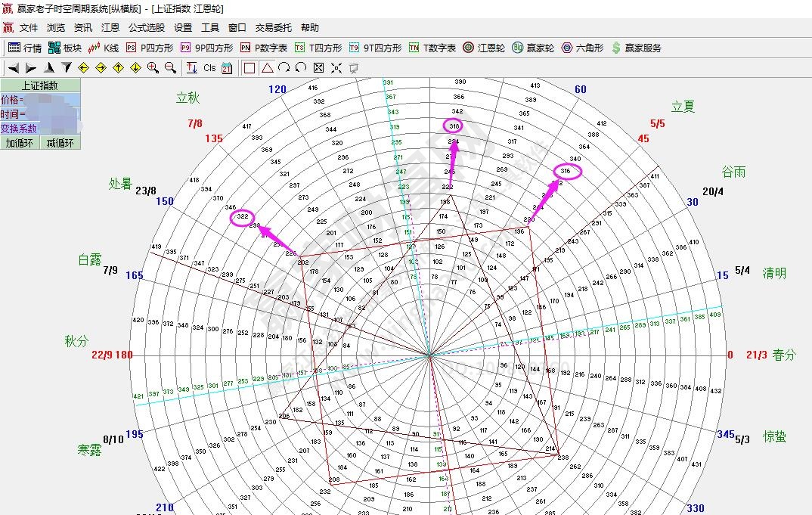Image resolution: width=812 pixels, height=515 pixels.
Task: Open the 赢家轮 wheel view
Action: pos(533,48)
